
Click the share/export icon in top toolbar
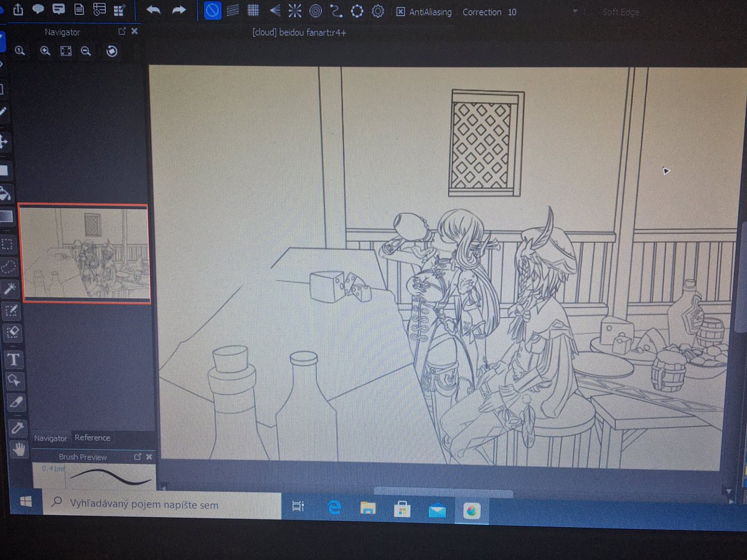pyautogui.click(x=17, y=9)
